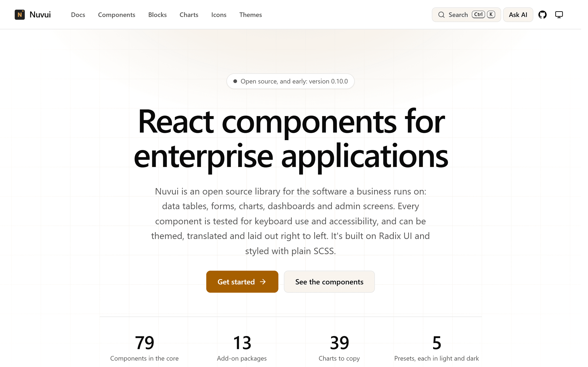Open the Blocks page
Screen dimensions: 588x367
[x=157, y=15]
